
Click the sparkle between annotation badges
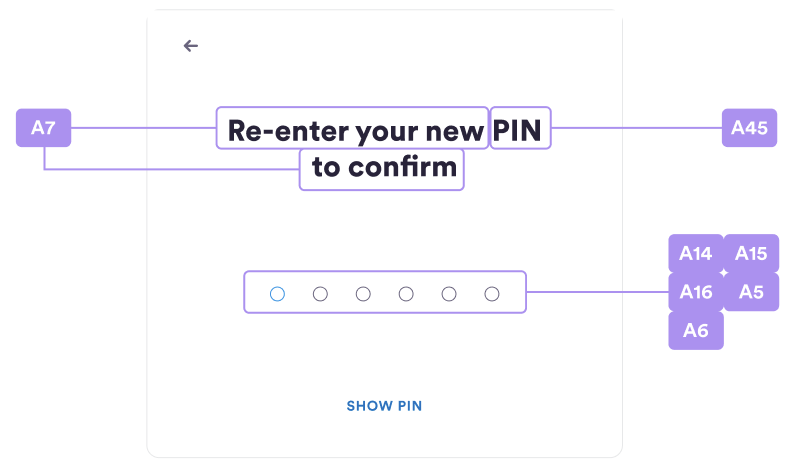[x=724, y=273]
